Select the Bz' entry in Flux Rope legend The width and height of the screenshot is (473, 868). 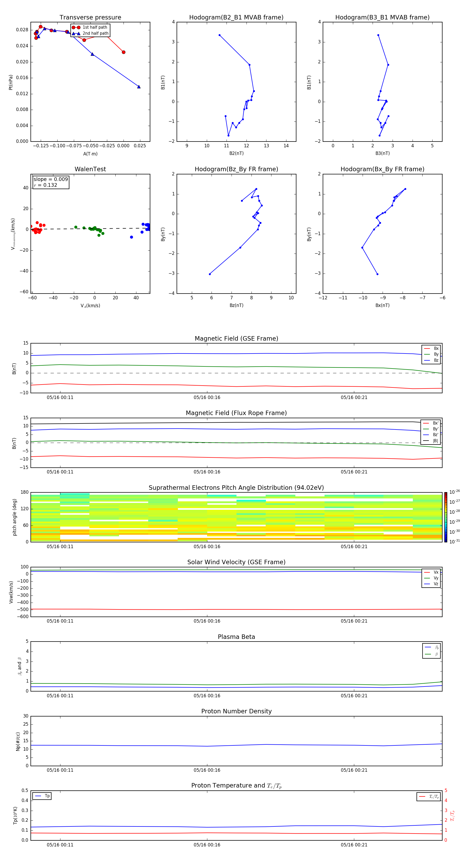[x=431, y=435]
